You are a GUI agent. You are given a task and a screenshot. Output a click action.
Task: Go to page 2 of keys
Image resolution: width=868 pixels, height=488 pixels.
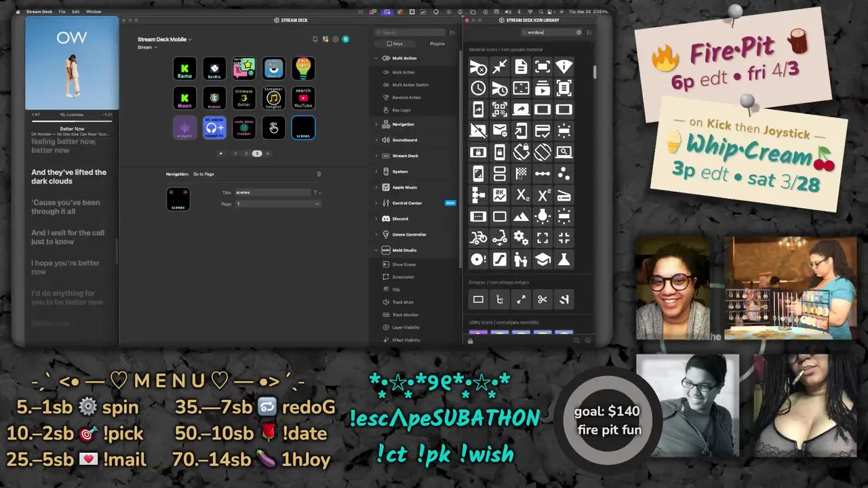click(246, 154)
